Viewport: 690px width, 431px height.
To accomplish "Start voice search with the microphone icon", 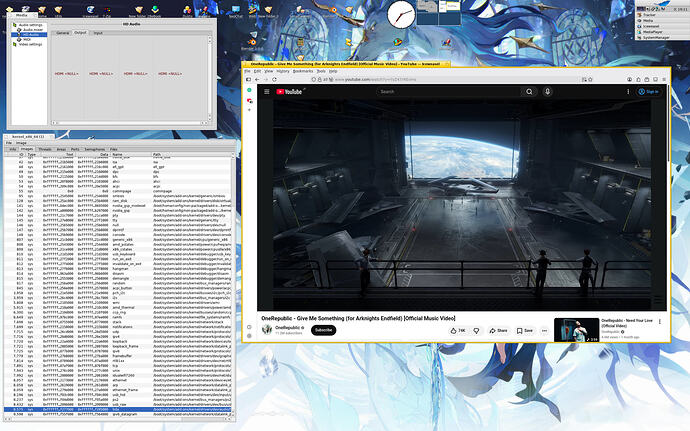I will (x=547, y=92).
